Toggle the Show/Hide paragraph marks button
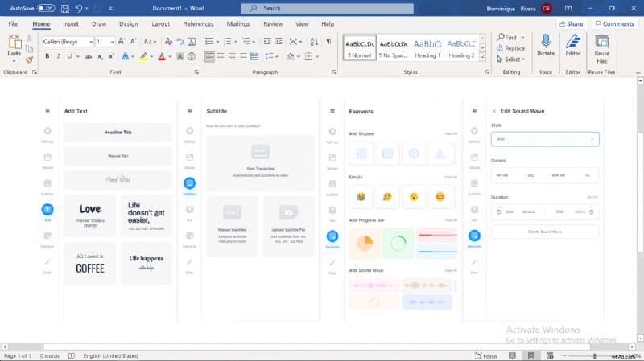The width and height of the screenshot is (644, 361). 306,41
